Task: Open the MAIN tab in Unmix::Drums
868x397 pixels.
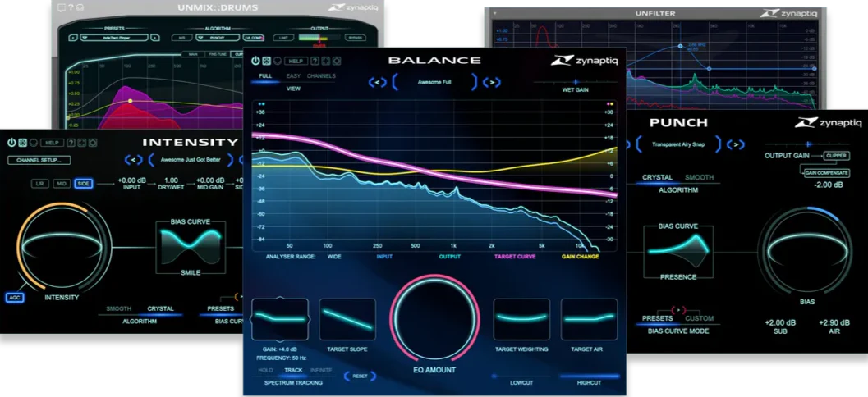Action: pos(194,54)
